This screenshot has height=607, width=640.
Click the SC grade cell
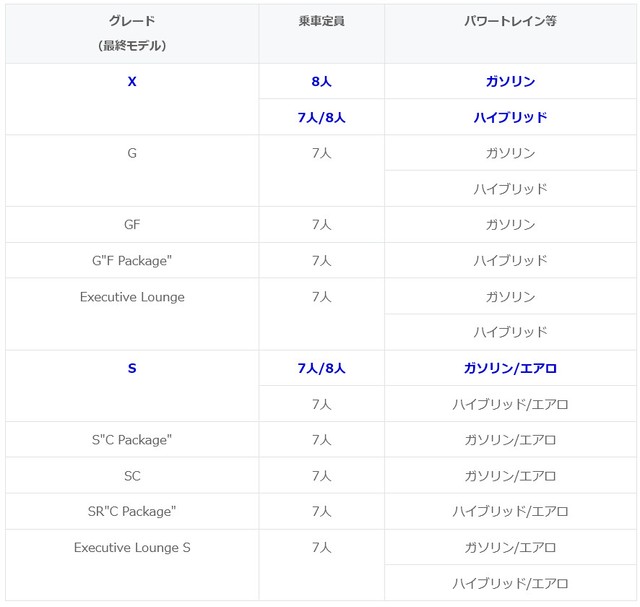pos(132,476)
